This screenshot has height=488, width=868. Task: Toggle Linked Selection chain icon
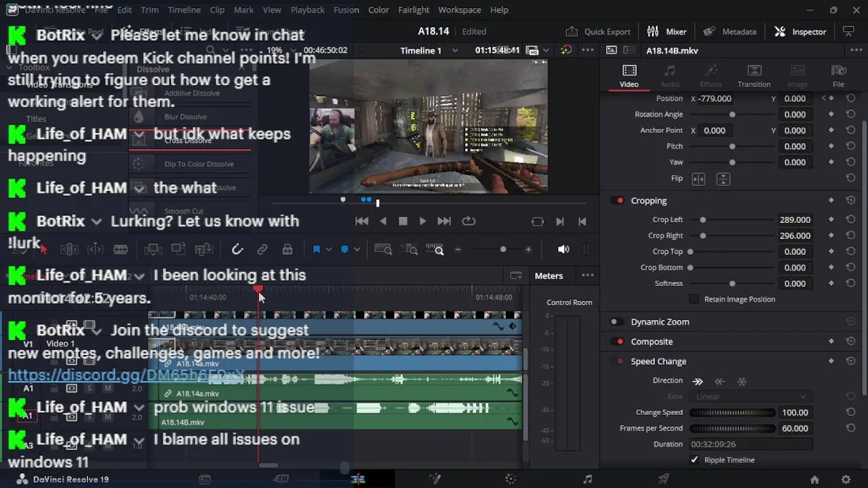coord(262,249)
